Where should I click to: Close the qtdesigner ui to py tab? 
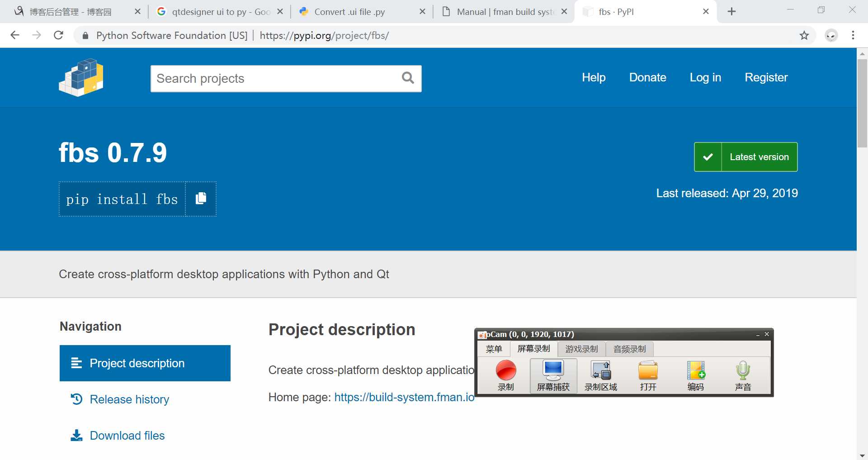(x=280, y=12)
